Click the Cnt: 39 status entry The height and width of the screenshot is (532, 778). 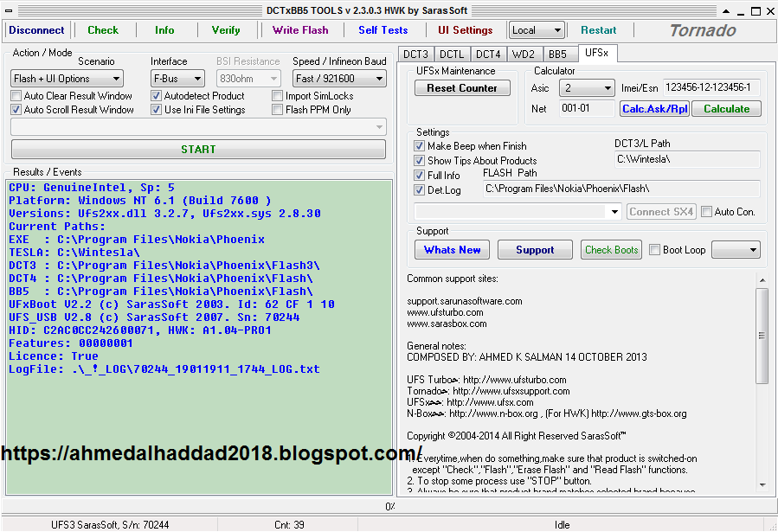point(289,524)
